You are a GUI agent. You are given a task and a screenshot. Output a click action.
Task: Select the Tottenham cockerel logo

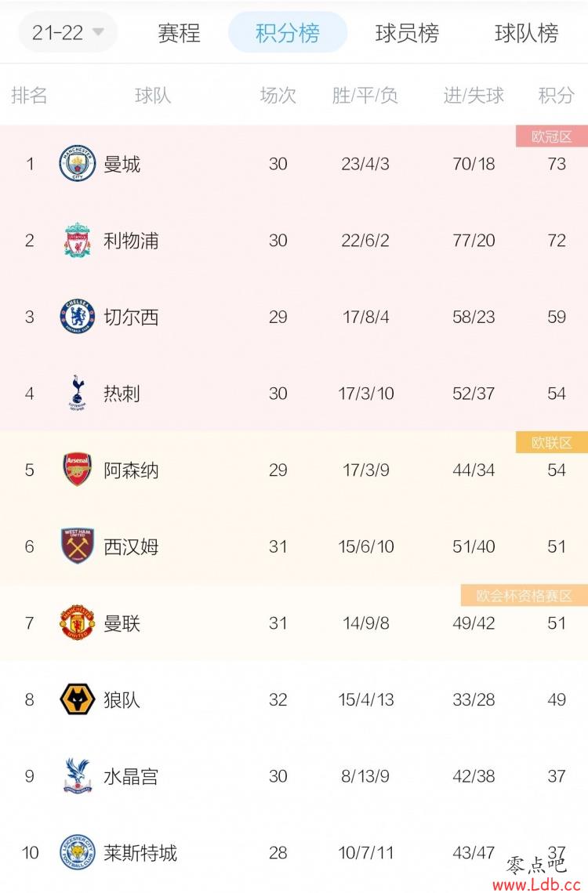click(x=78, y=393)
